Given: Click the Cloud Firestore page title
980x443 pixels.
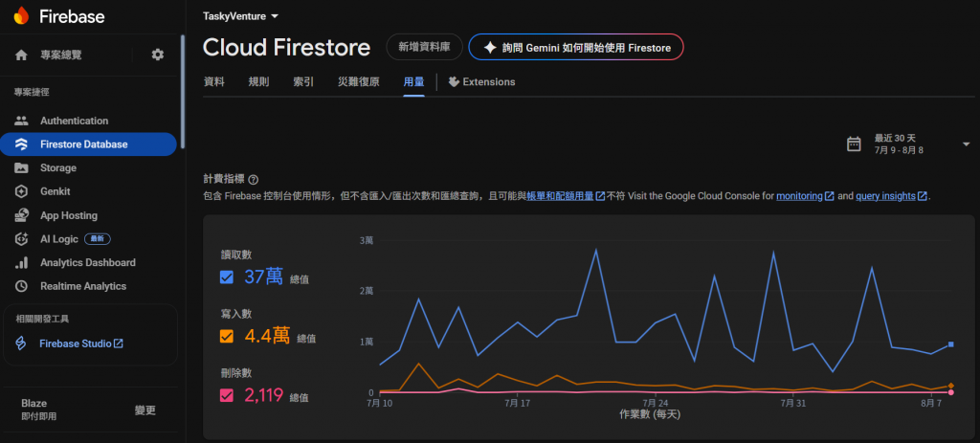Looking at the screenshot, I should 287,48.
